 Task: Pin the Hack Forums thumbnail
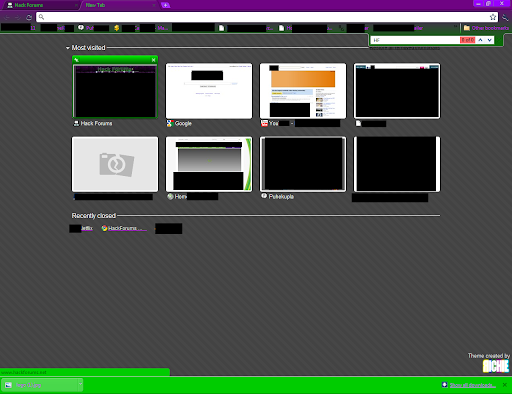coord(77,60)
